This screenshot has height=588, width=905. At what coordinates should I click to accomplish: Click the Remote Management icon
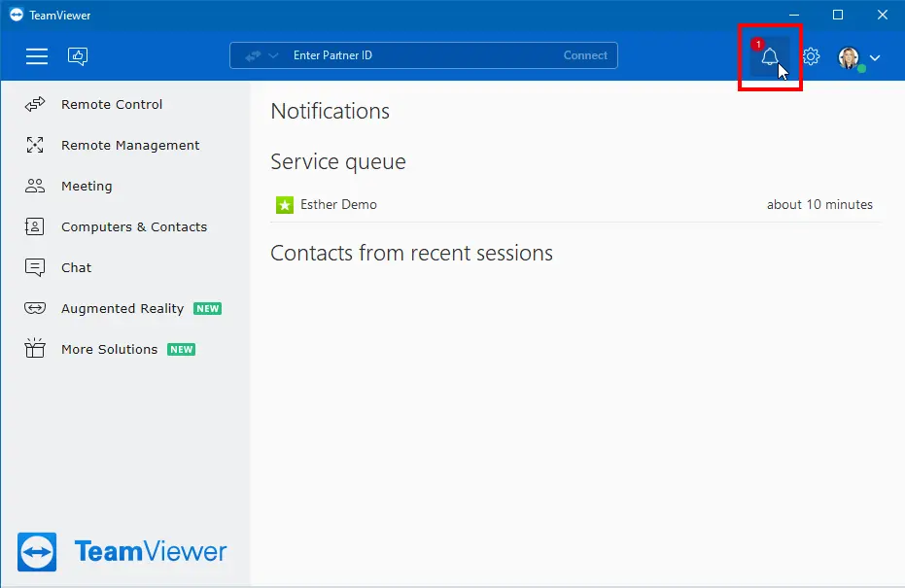coord(35,145)
